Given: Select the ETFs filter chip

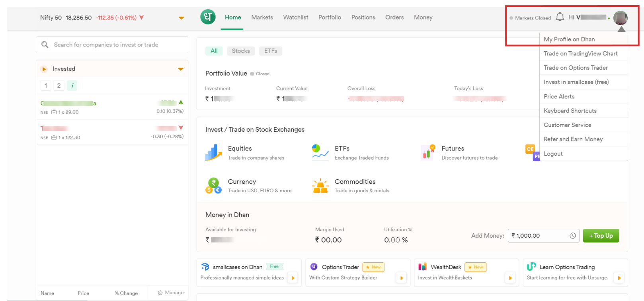Looking at the screenshot, I should coord(271,51).
